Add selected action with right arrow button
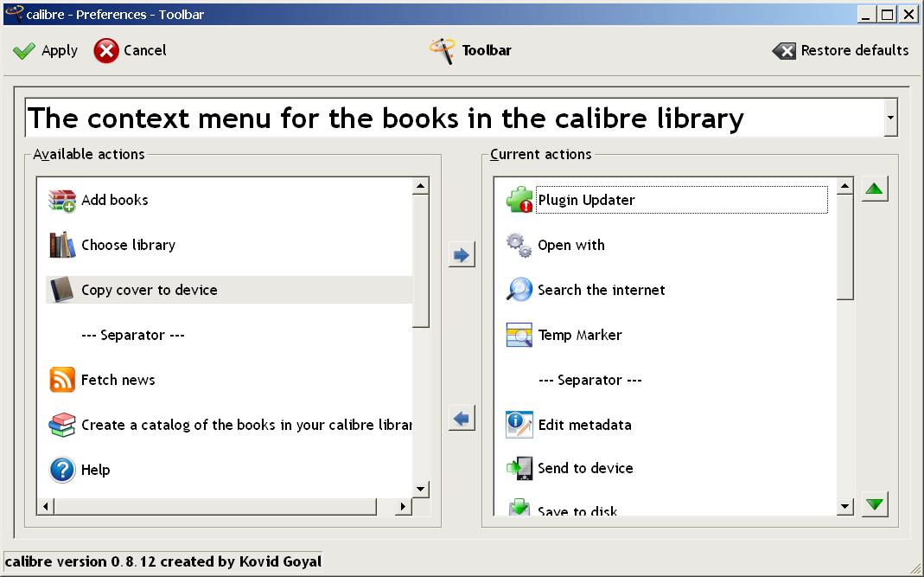Image resolution: width=924 pixels, height=577 pixels. (462, 255)
